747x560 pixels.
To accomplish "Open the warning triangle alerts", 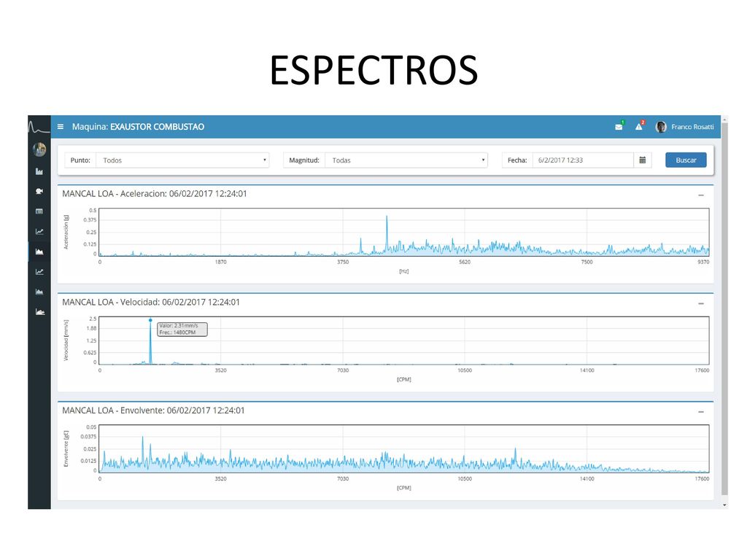I will (x=639, y=126).
